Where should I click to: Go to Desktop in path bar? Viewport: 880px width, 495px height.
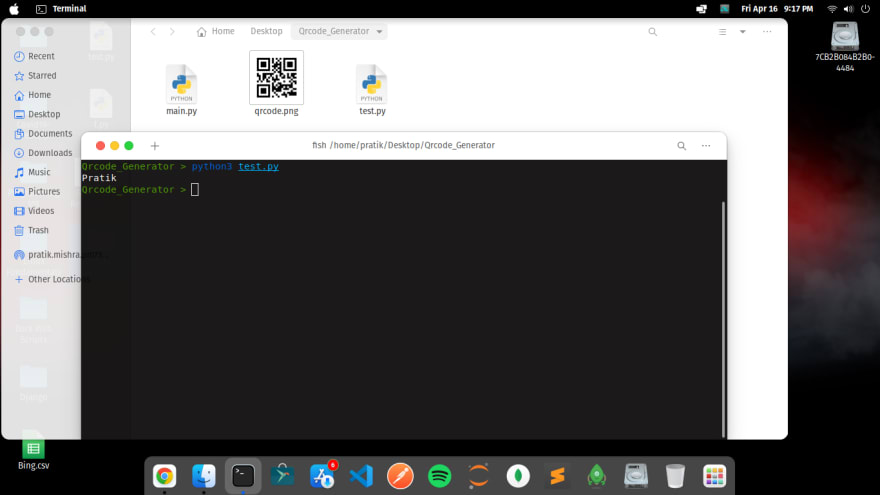pyautogui.click(x=266, y=31)
